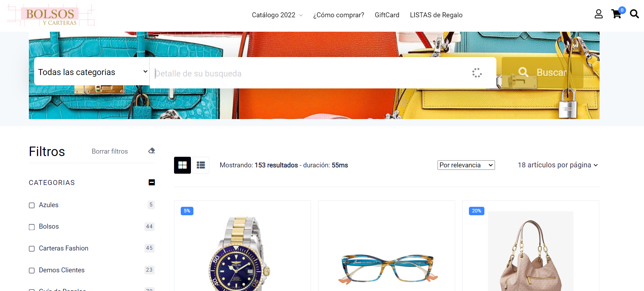This screenshot has width=644, height=291.
Task: Open the GiftCard link
Action: (387, 15)
